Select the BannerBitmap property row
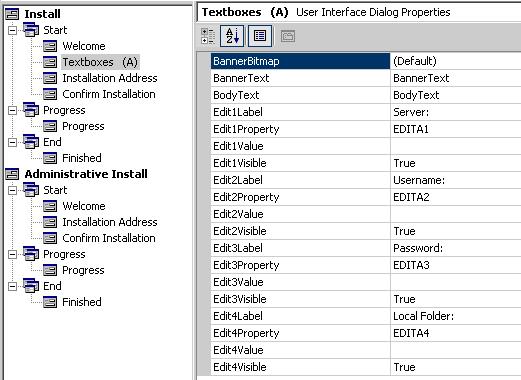The height and width of the screenshot is (380, 521). point(366,61)
